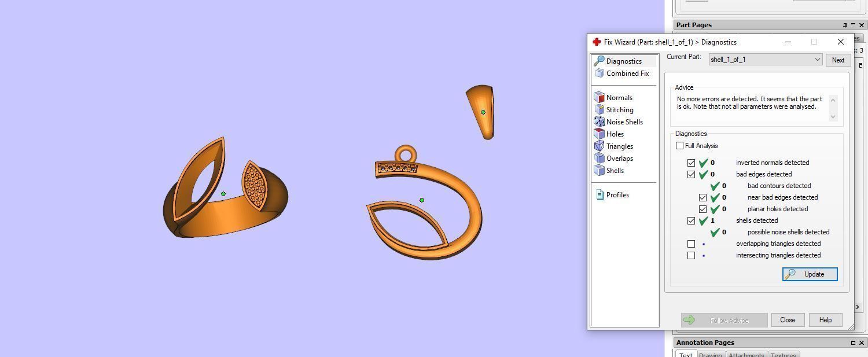The width and height of the screenshot is (868, 357).
Task: Minimize the Fix Wizard window
Action: [x=788, y=42]
